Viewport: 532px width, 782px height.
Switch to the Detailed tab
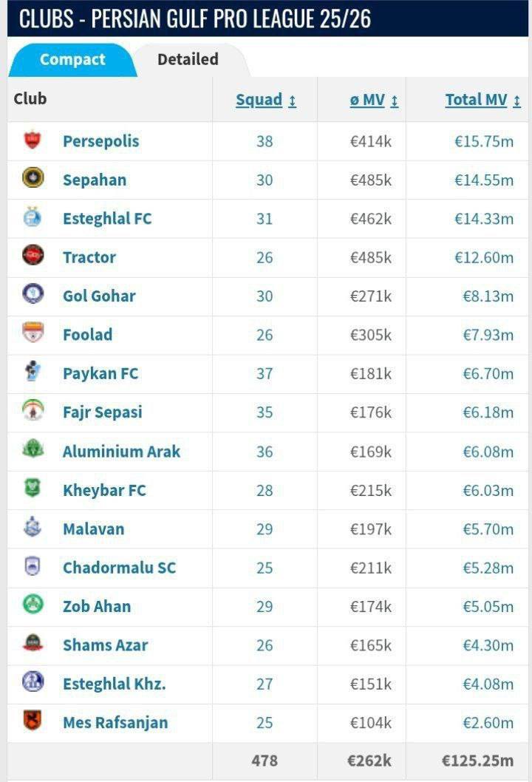186,59
